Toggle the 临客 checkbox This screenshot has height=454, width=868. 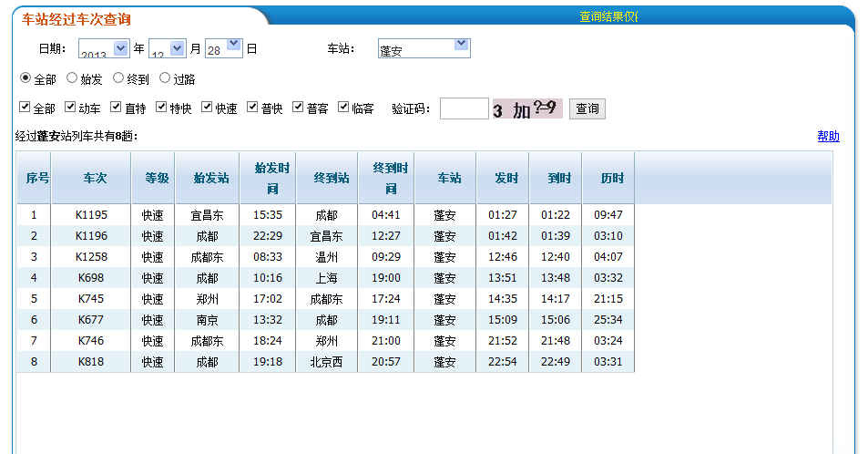coord(344,108)
